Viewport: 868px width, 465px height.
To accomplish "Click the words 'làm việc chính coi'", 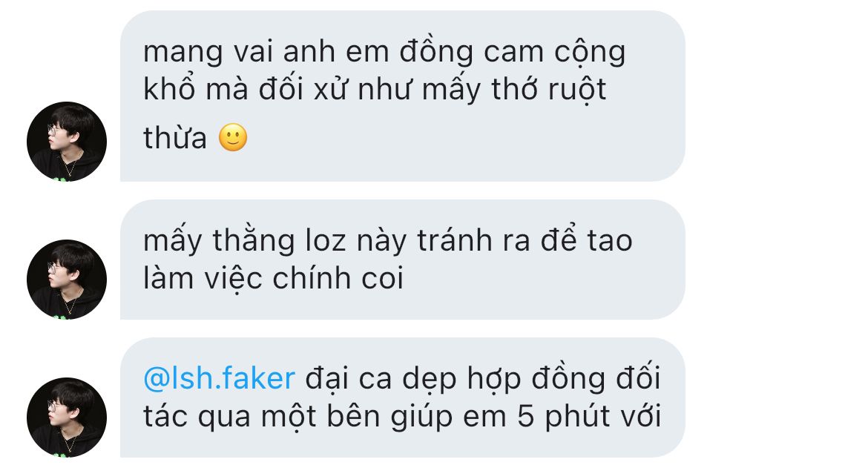I will [x=274, y=278].
